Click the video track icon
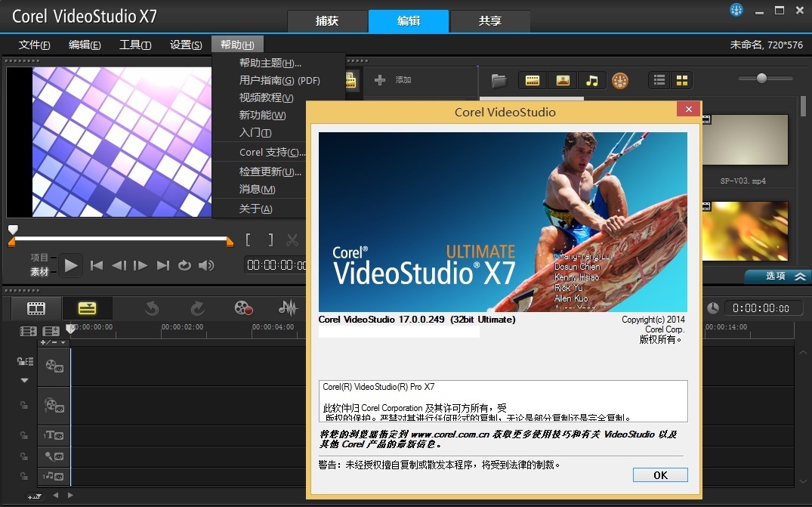Viewport: 812px width, 507px height. click(x=54, y=366)
